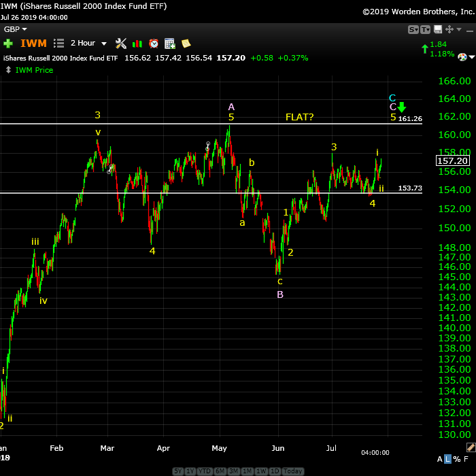Open the GBP dropdown

[15, 29]
